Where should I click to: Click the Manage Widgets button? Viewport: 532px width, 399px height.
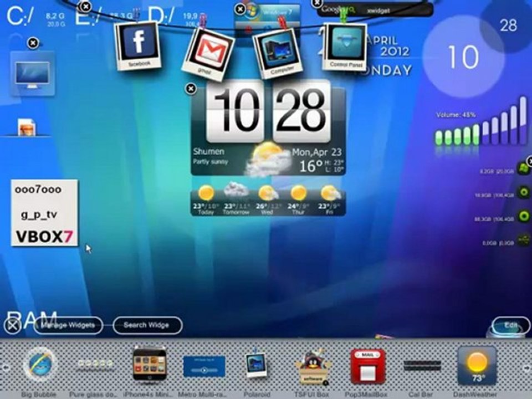tap(68, 325)
